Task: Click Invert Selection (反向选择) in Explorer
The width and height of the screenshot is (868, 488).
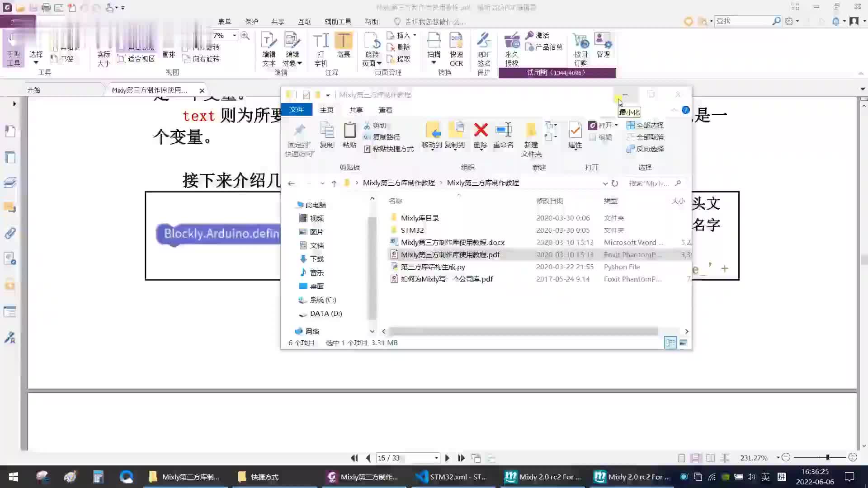Action: tap(645, 149)
